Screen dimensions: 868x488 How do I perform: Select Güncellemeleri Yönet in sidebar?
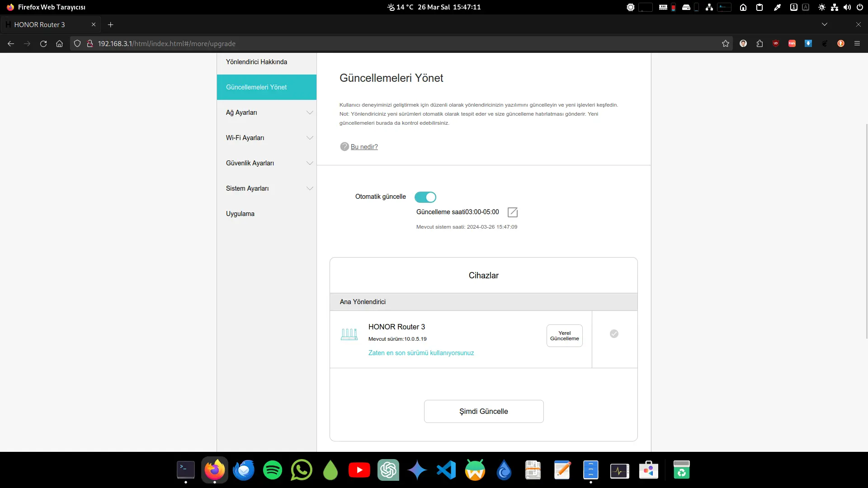[267, 87]
